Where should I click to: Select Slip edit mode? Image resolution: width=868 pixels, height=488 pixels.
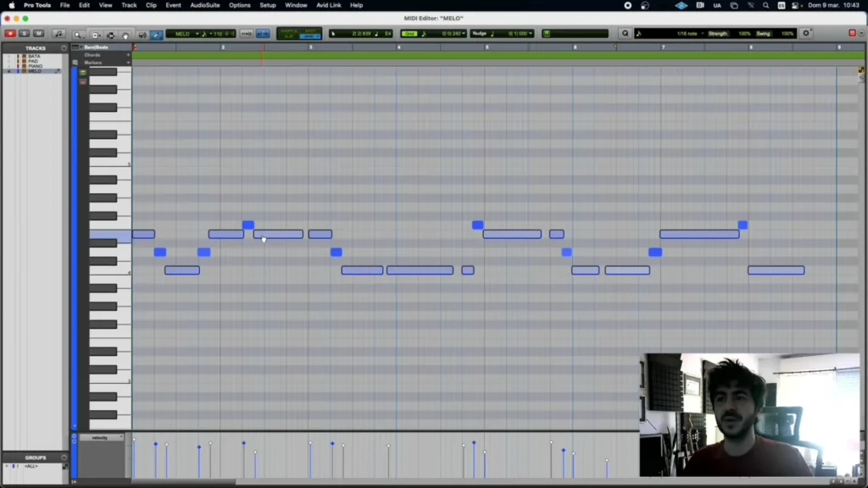pos(289,36)
